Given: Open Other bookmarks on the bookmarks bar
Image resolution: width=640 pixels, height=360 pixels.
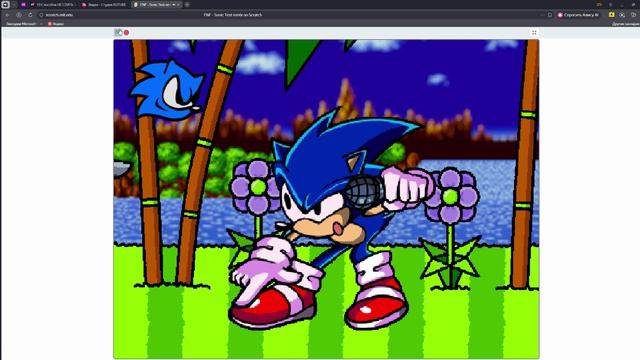Looking at the screenshot, I should click(x=626, y=24).
